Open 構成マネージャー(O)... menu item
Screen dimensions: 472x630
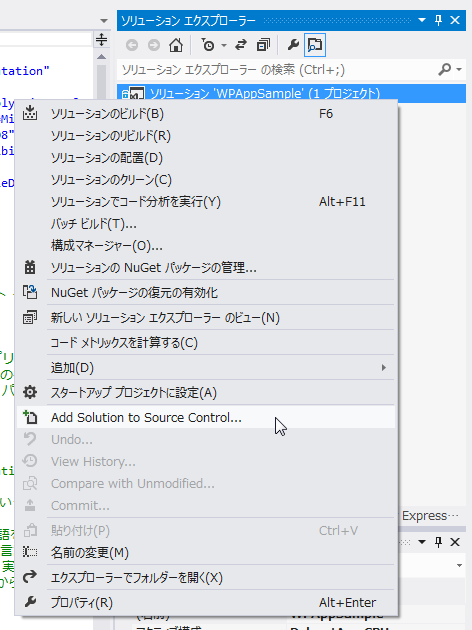206,245
